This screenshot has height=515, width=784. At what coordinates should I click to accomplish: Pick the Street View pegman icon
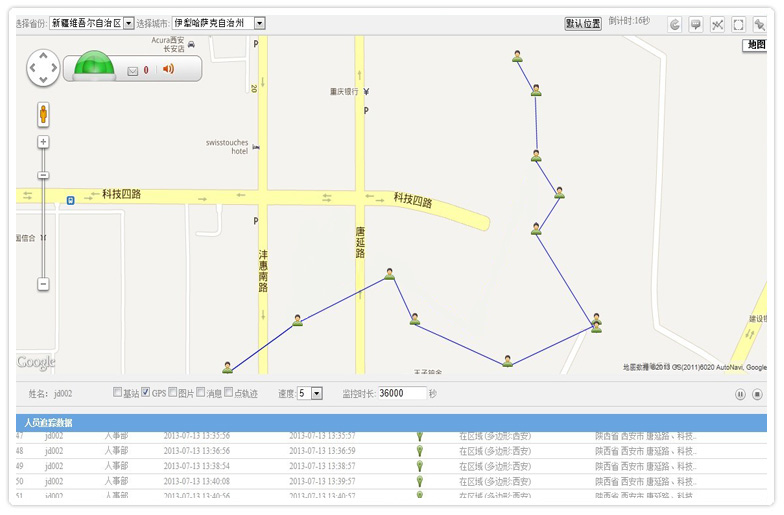tap(43, 114)
